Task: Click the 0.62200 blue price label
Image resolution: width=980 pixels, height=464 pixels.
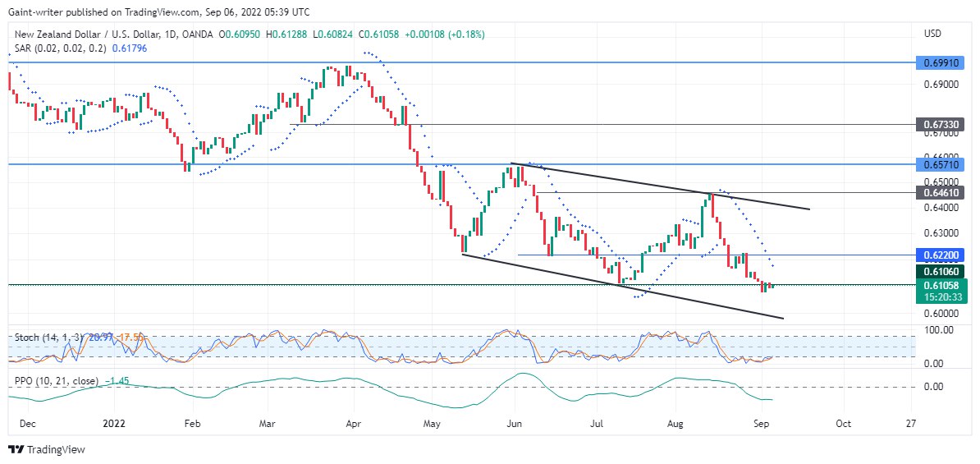Action: point(941,255)
